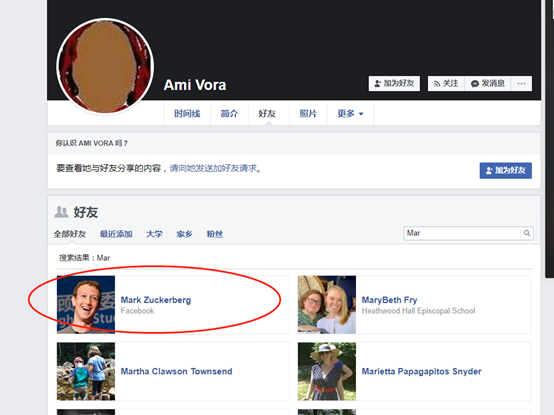Open MaryBeth Fry's profile link
554x415 pixels.
click(389, 300)
